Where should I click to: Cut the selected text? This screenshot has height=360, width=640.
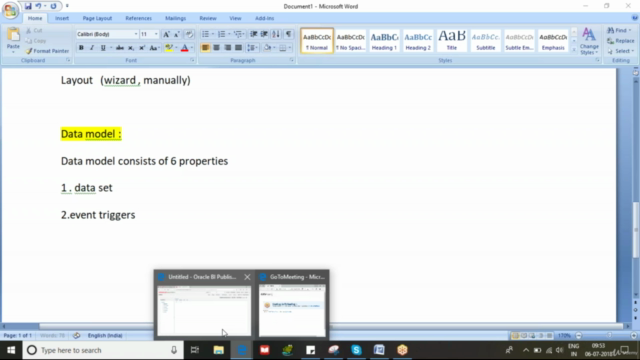click(x=34, y=31)
